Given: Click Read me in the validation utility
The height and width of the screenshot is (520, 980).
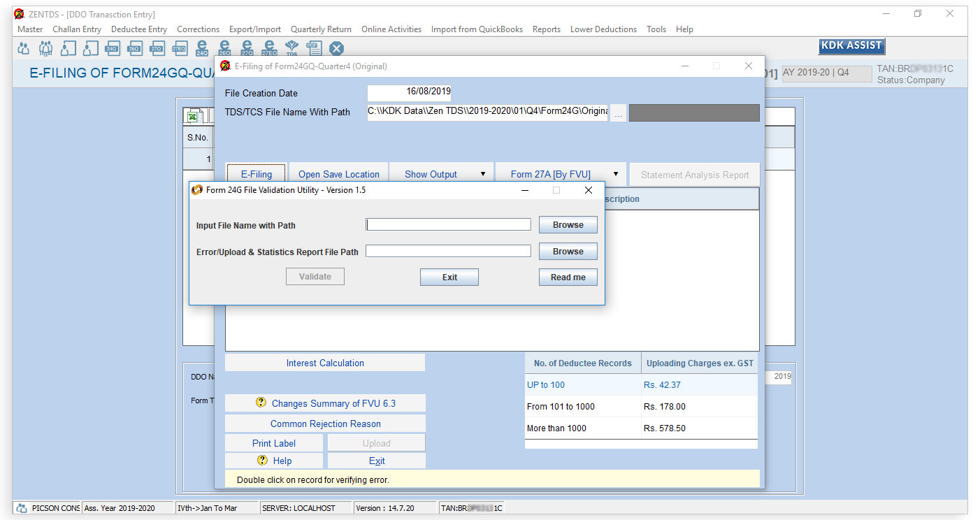Looking at the screenshot, I should [x=568, y=277].
